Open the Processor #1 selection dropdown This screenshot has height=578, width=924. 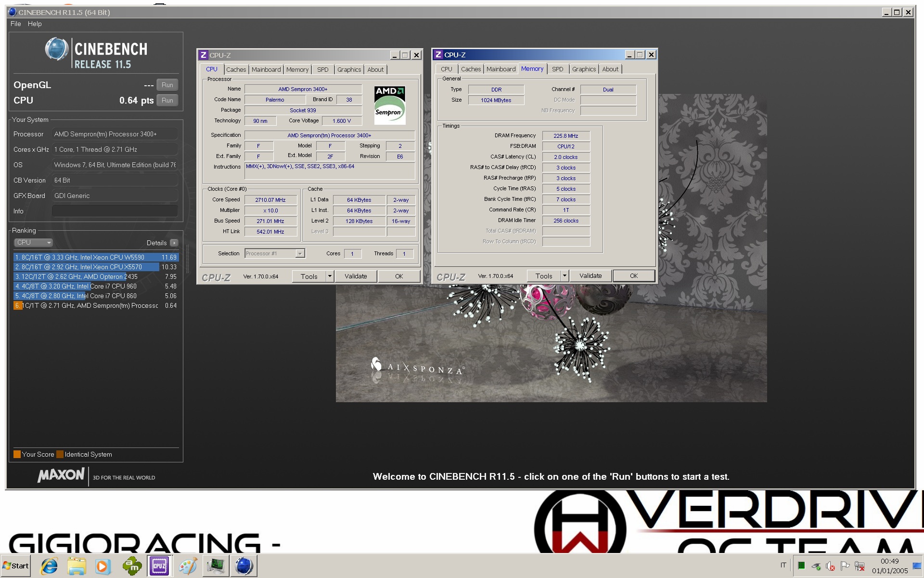point(275,253)
